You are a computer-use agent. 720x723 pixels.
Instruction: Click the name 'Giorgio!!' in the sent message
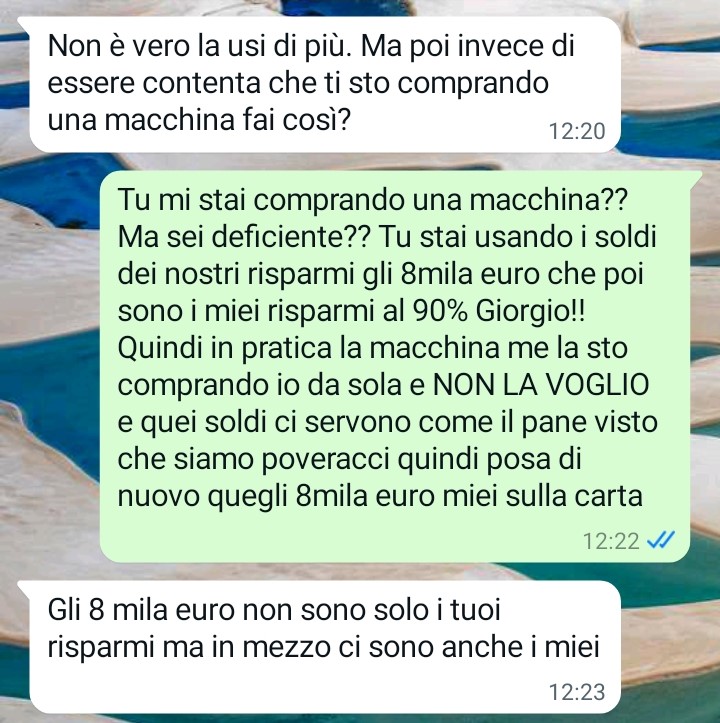pyautogui.click(x=530, y=311)
